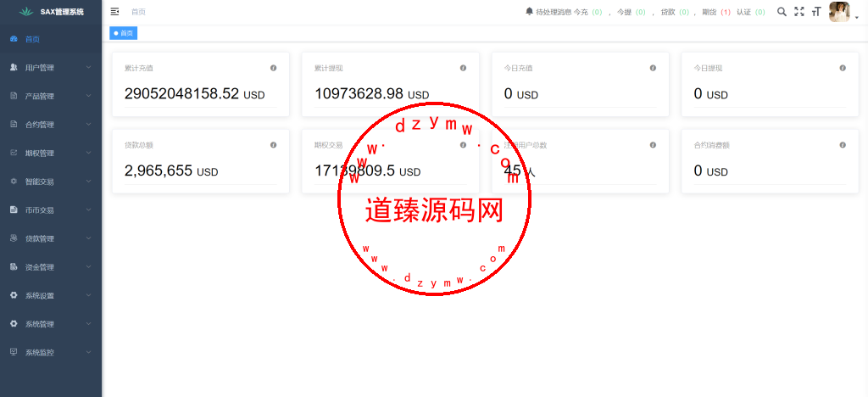
Task: Click the 累计提现 card title
Action: click(x=329, y=69)
